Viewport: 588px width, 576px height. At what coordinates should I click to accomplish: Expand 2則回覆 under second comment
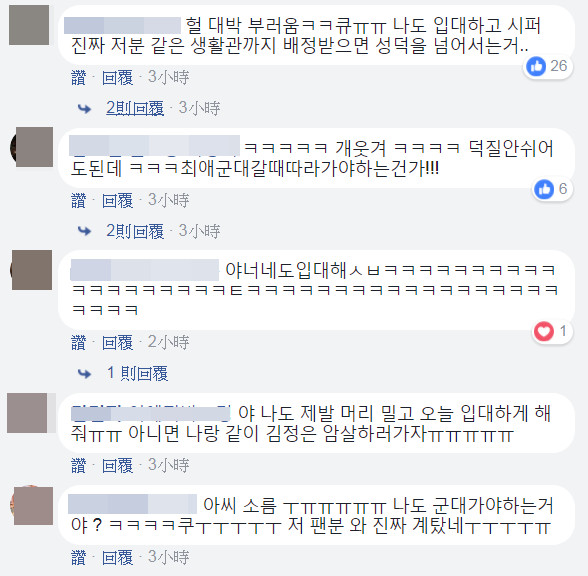135,231
